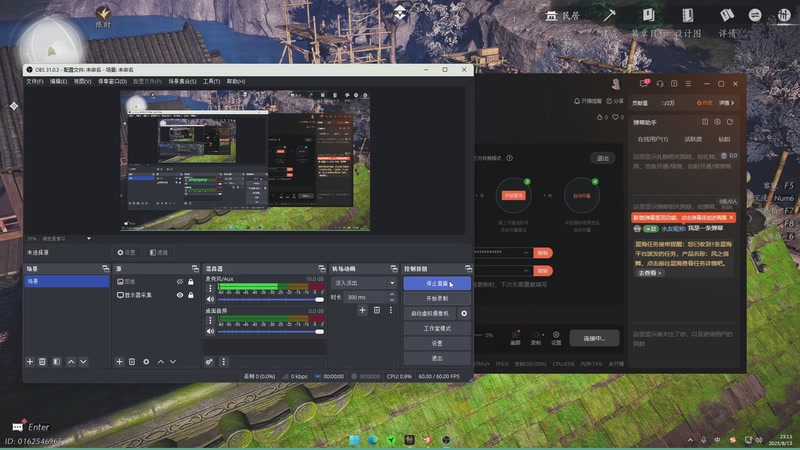Open scene filters icon in Scenes panel
Viewport: 800px width, 450px height.
pyautogui.click(x=57, y=362)
